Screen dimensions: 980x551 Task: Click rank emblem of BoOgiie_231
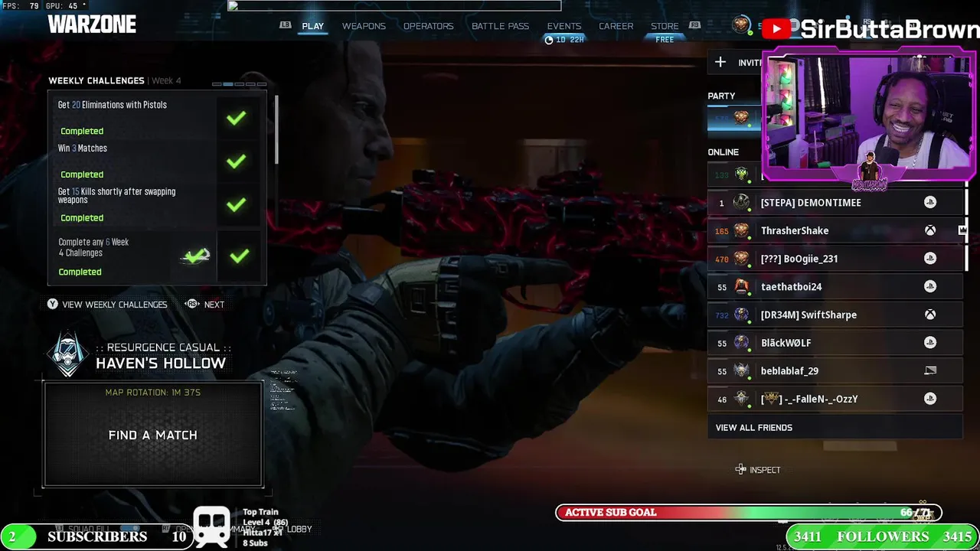741,259
